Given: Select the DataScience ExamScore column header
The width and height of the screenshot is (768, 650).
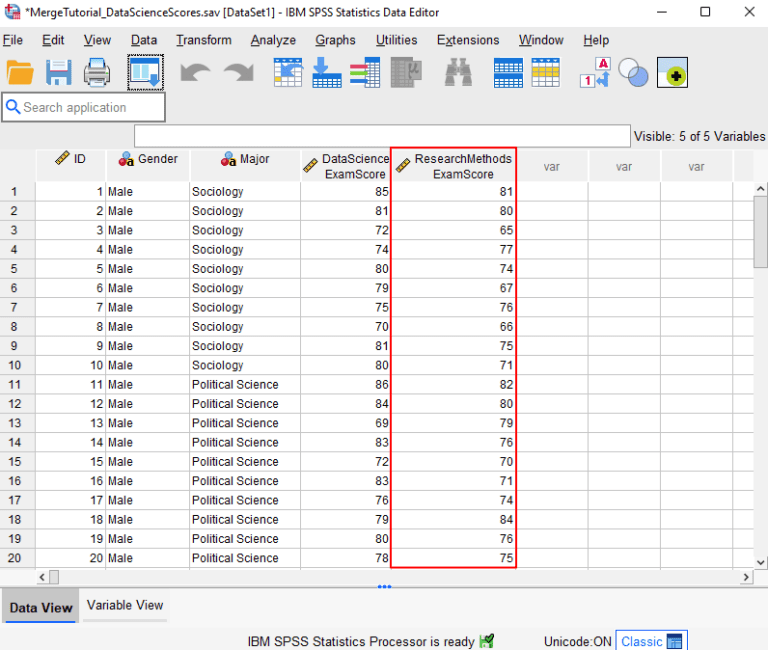Looking at the screenshot, I should (346, 167).
